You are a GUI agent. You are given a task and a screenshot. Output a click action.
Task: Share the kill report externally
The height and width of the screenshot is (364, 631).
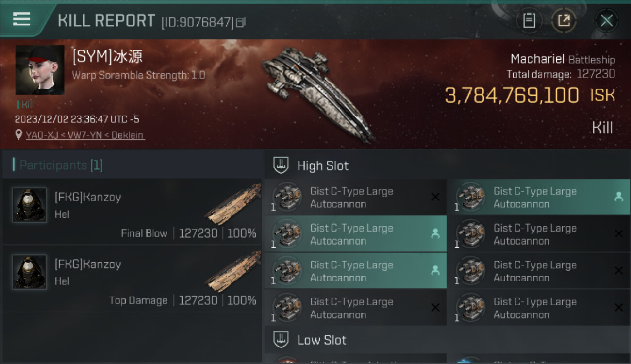point(564,20)
